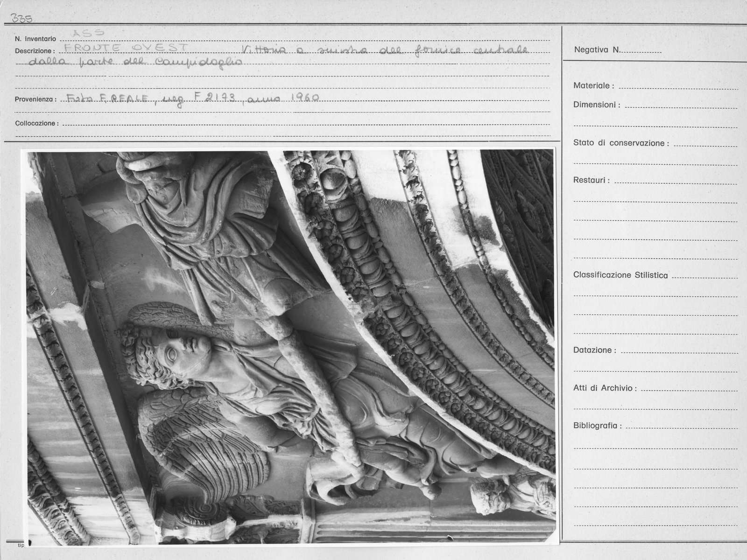Click the 'Materiale' label

[593, 86]
